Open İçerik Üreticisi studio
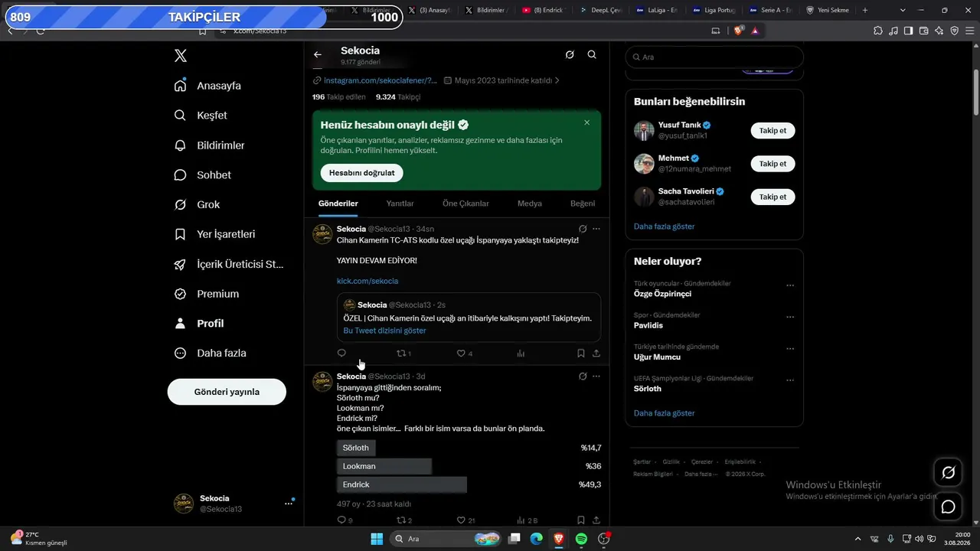 (229, 264)
